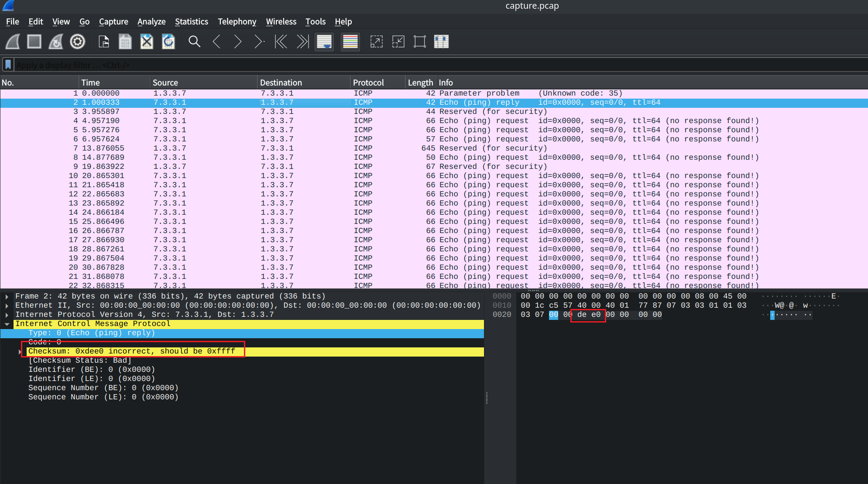Open the Statistics menu

tap(191, 21)
